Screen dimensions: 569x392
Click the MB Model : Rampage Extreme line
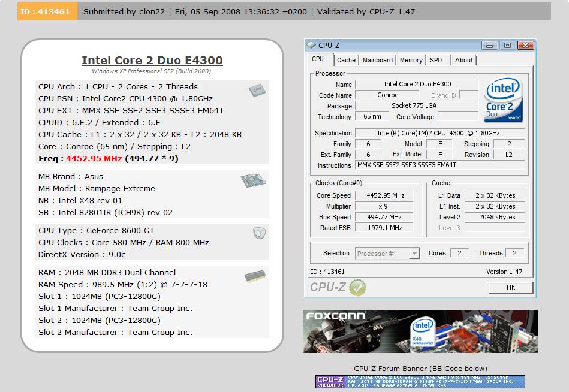97,189
